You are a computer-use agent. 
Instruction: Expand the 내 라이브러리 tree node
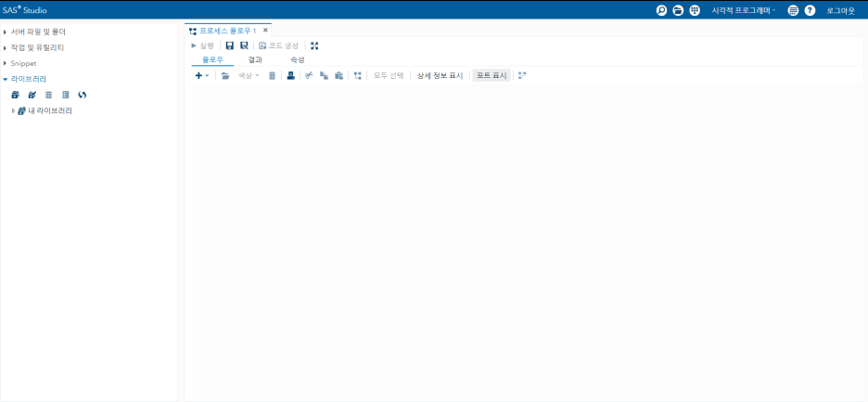pyautogui.click(x=13, y=111)
